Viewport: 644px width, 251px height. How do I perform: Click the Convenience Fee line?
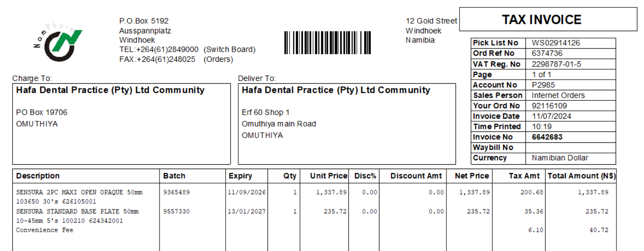pos(45,230)
